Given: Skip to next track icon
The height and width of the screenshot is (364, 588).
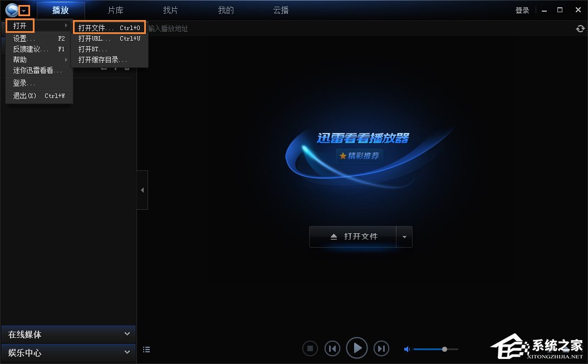Looking at the screenshot, I should [381, 348].
